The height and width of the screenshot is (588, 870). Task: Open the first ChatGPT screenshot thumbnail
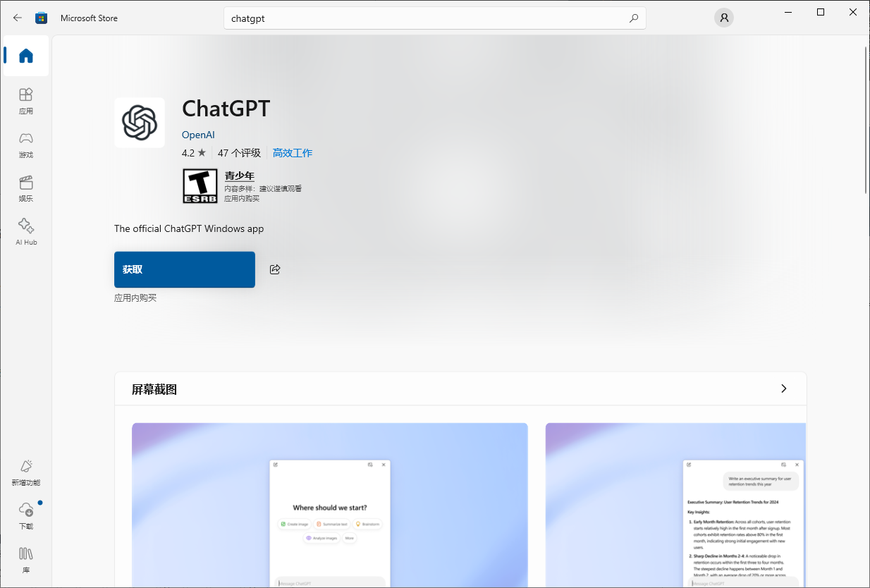330,504
